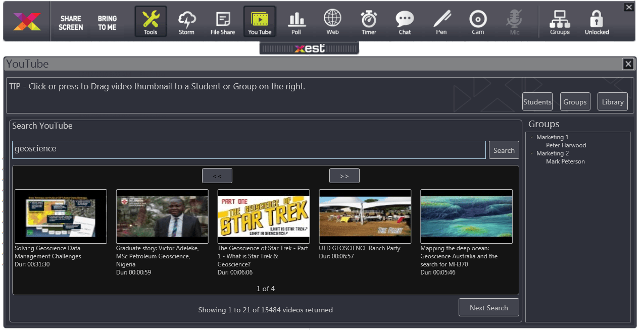This screenshot has height=333, width=644.
Task: Click the Graduate story Victor Adeleke title text
Action: click(x=158, y=256)
